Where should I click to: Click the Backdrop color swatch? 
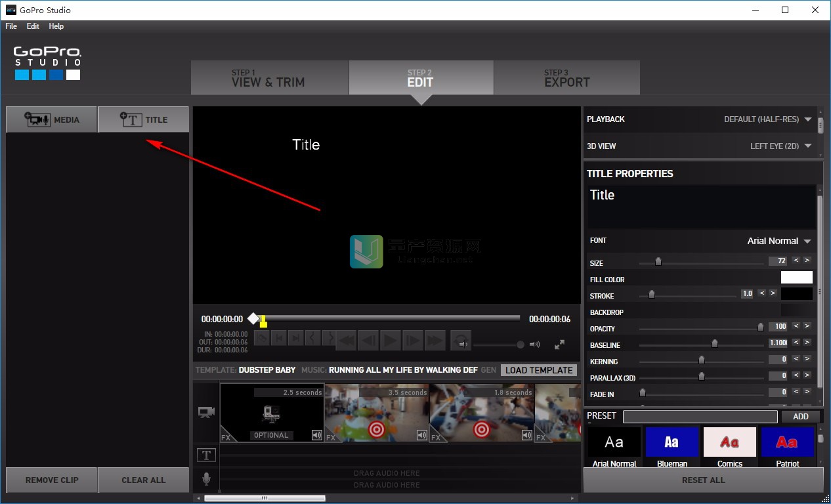797,310
